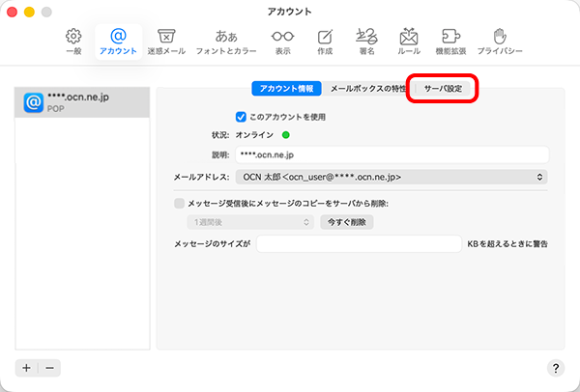Select the 迷惑メール junk mail icon
This screenshot has height=392, width=580.
pos(165,40)
